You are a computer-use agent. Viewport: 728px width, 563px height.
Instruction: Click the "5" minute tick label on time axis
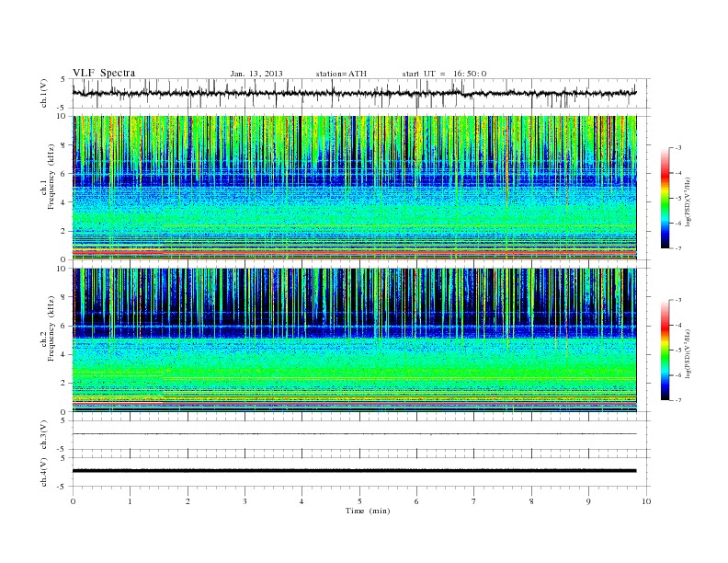(359, 501)
